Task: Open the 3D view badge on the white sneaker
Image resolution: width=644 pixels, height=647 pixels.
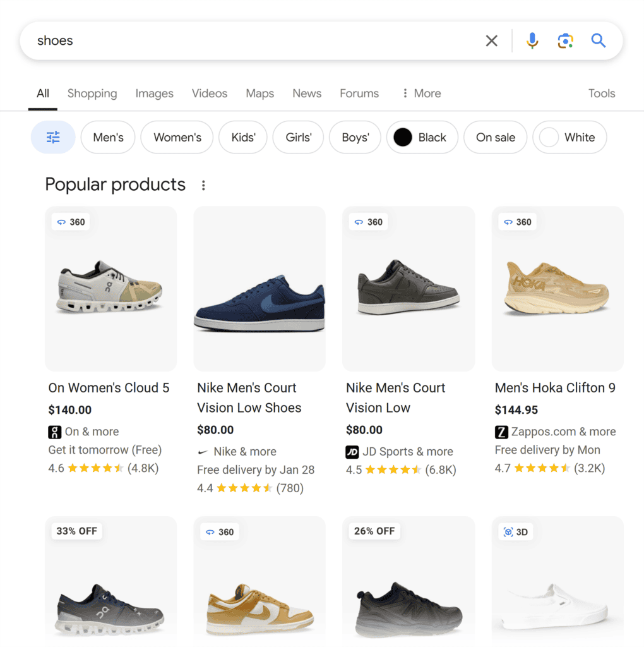Action: tap(516, 532)
